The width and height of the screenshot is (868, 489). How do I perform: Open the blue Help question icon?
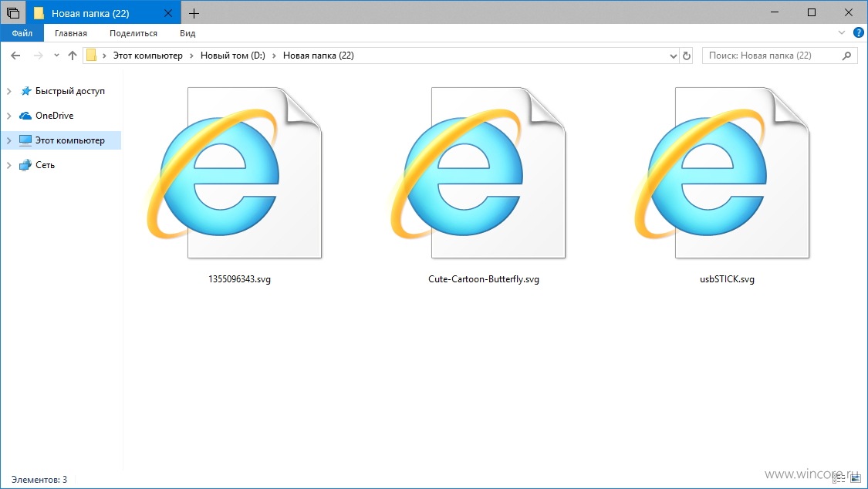pos(859,32)
